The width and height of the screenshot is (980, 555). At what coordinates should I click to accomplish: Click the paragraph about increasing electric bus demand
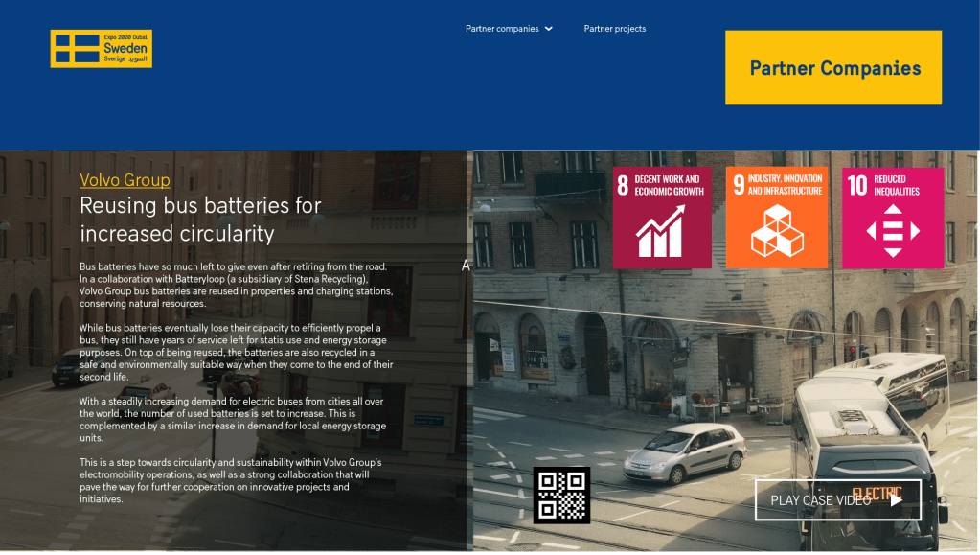coord(232,419)
